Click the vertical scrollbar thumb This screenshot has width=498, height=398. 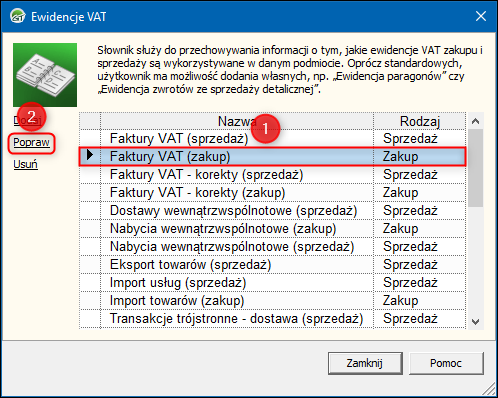tap(476, 168)
